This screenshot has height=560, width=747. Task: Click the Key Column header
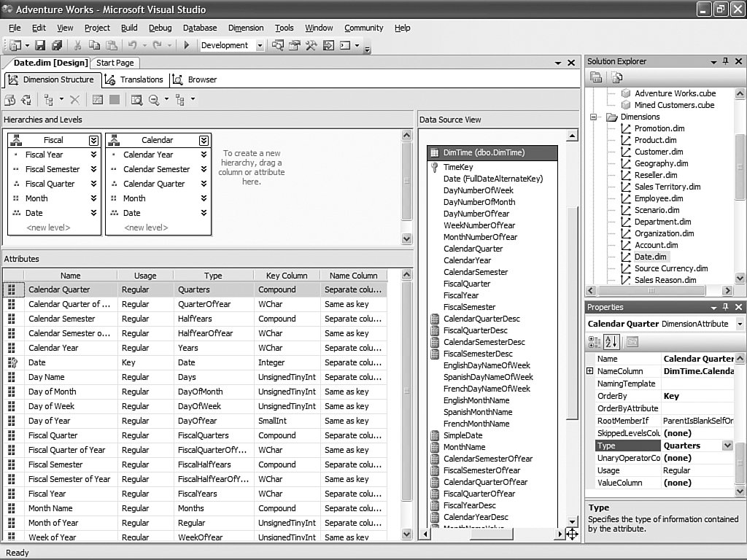287,276
